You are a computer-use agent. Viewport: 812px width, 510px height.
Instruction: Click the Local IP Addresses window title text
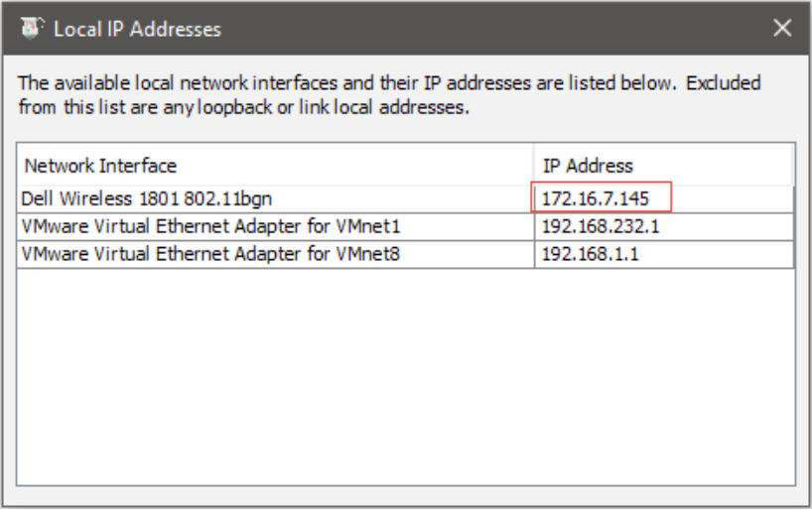pyautogui.click(x=137, y=29)
